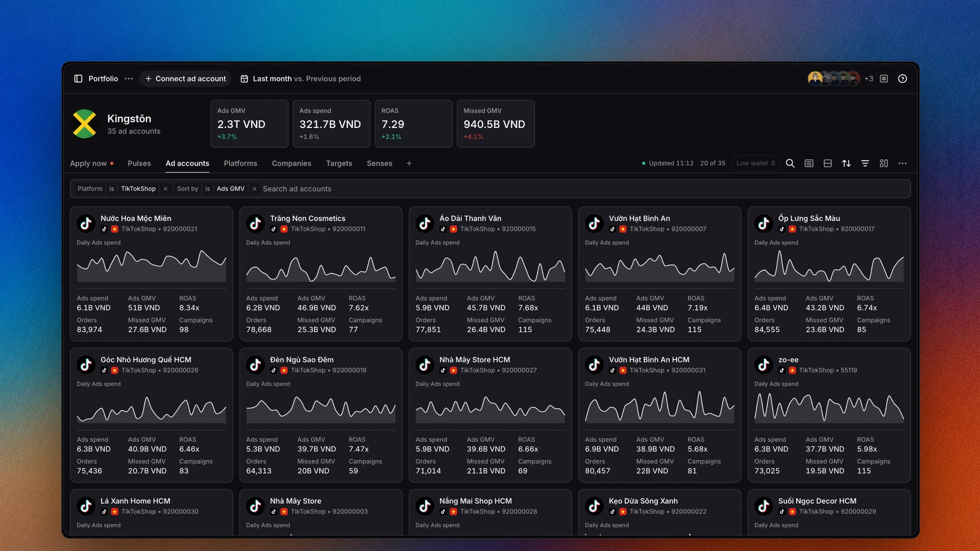
Task: Change the Sort by 'is' operator
Action: pyautogui.click(x=208, y=189)
